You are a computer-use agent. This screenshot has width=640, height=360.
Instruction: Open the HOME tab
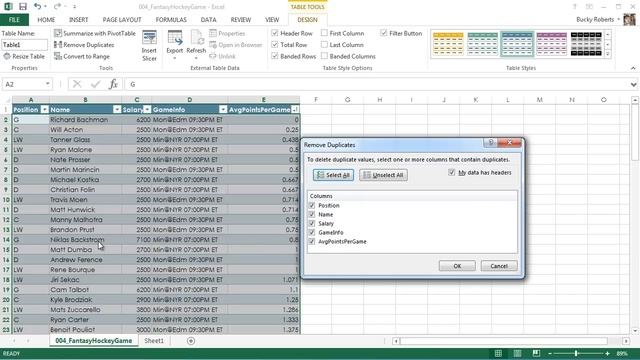point(46,20)
